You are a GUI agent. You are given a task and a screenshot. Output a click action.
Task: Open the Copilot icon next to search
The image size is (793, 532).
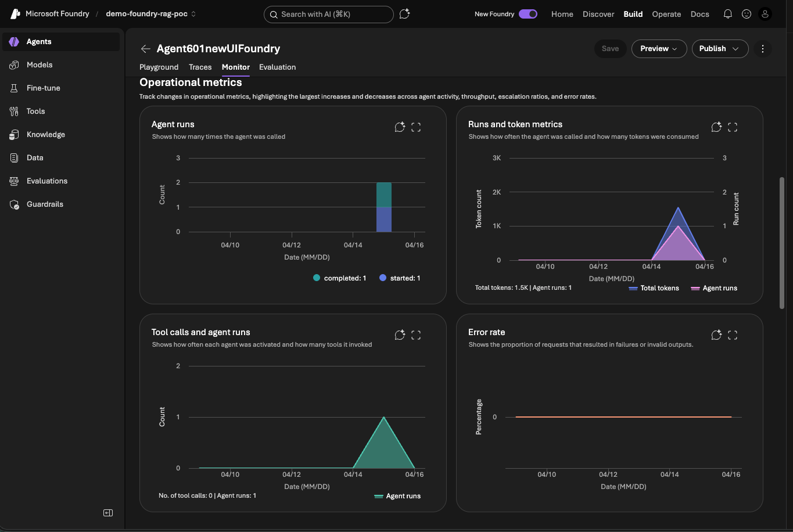[x=405, y=14]
